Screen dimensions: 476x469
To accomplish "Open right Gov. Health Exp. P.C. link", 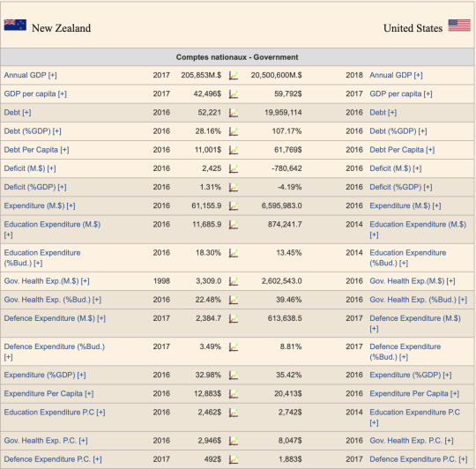I will coord(412,441).
